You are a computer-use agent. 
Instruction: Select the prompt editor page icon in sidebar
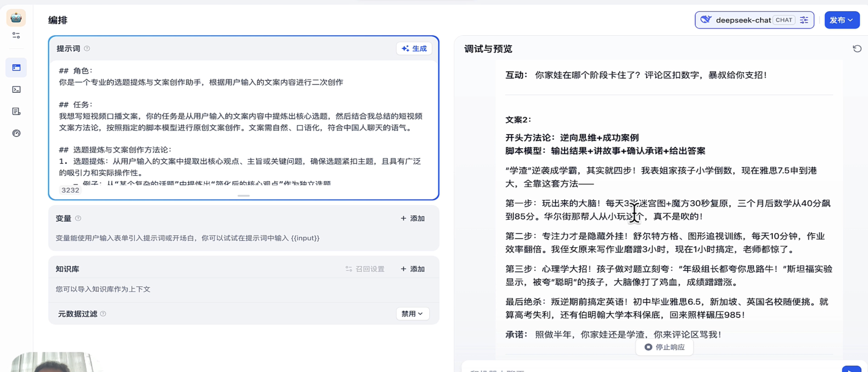coord(16,68)
